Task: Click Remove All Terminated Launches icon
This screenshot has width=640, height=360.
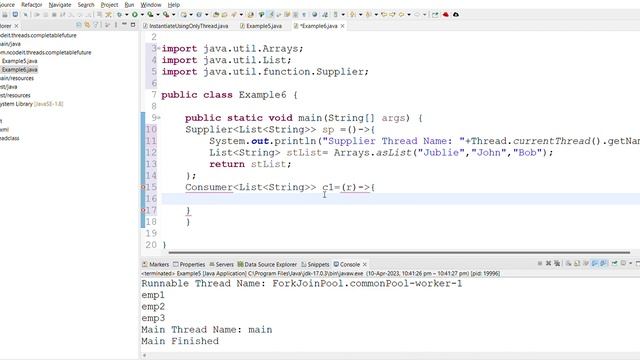Action: pos(557,263)
